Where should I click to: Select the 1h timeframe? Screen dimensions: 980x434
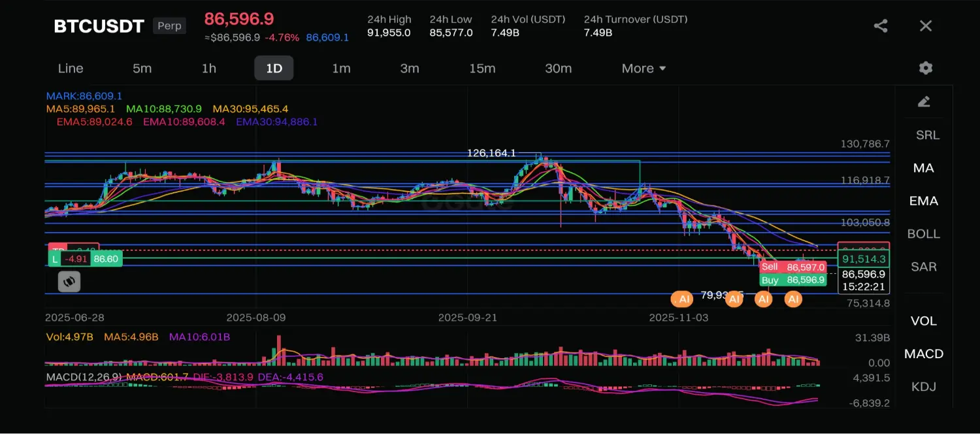[x=208, y=68]
